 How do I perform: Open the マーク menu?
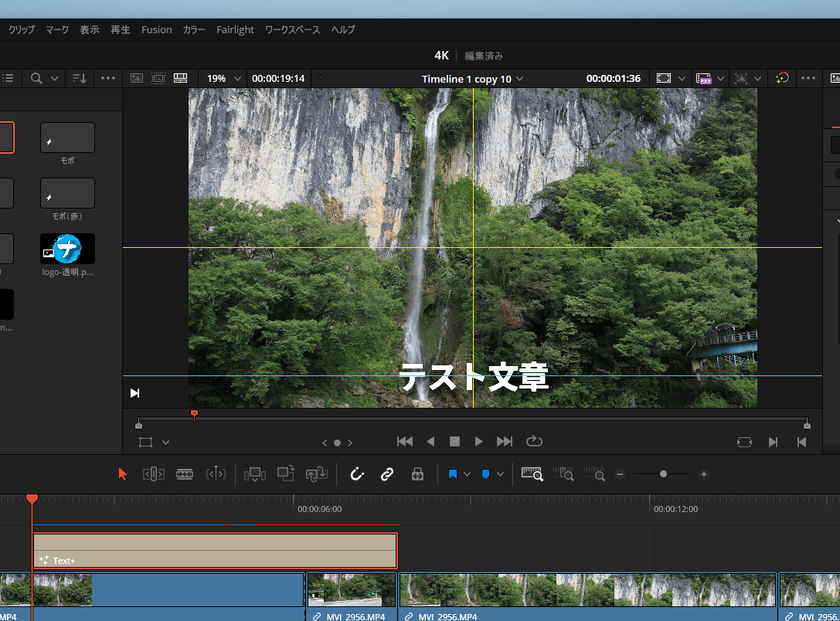(x=56, y=29)
